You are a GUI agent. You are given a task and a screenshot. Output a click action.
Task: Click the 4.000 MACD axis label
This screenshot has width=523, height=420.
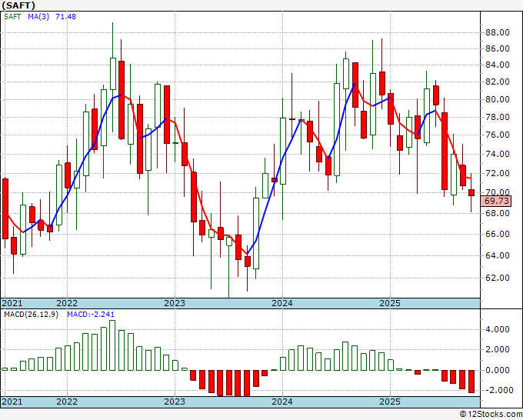point(496,329)
